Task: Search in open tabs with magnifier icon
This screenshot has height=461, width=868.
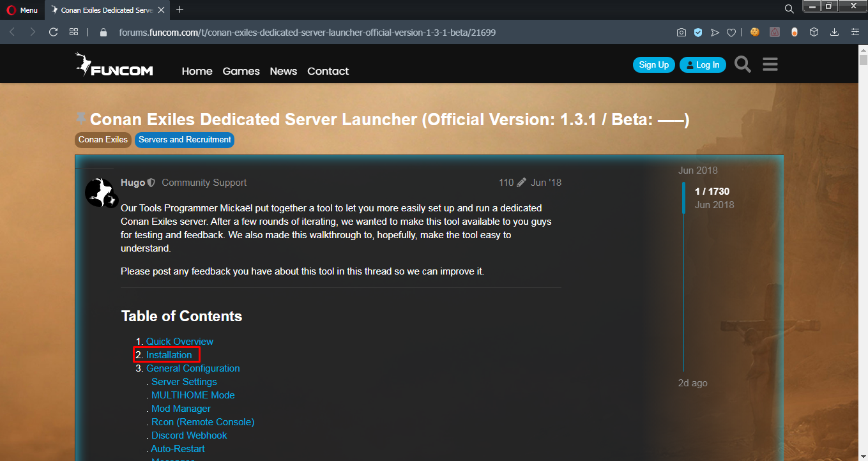Action: (x=789, y=9)
